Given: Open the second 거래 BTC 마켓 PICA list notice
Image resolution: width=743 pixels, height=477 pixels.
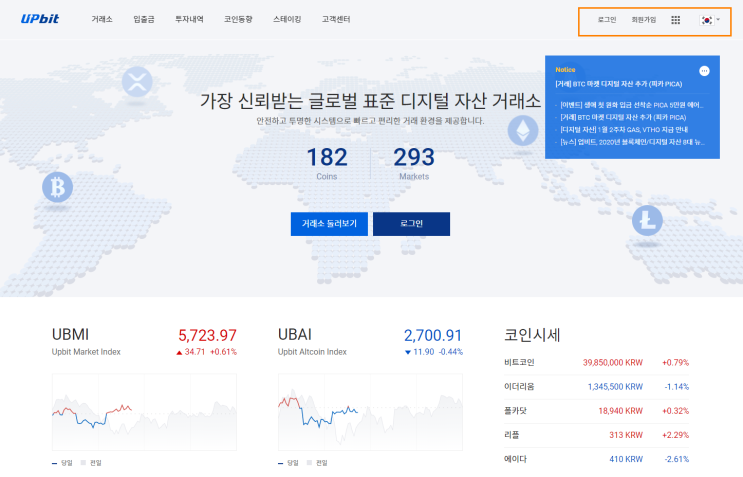Looking at the screenshot, I should tap(623, 117).
